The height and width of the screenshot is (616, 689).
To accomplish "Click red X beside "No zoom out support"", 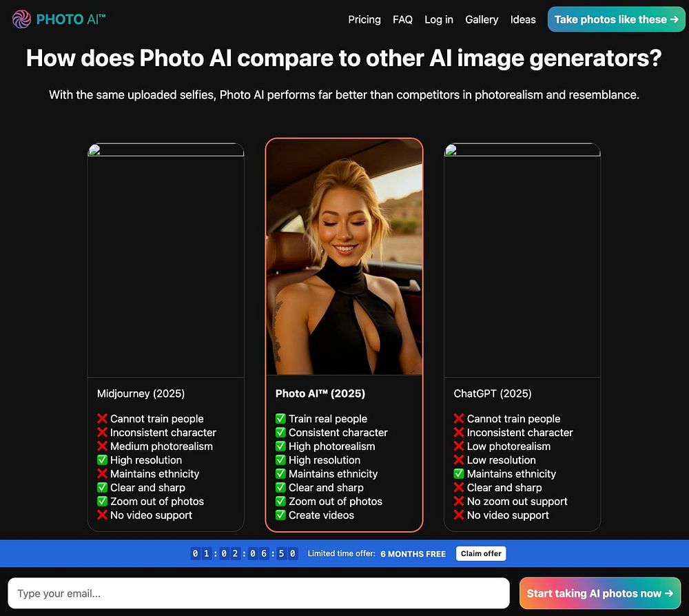I will click(x=459, y=501).
